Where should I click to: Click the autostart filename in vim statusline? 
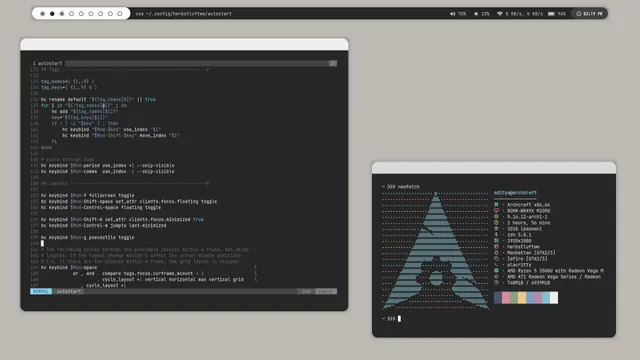tap(69, 291)
